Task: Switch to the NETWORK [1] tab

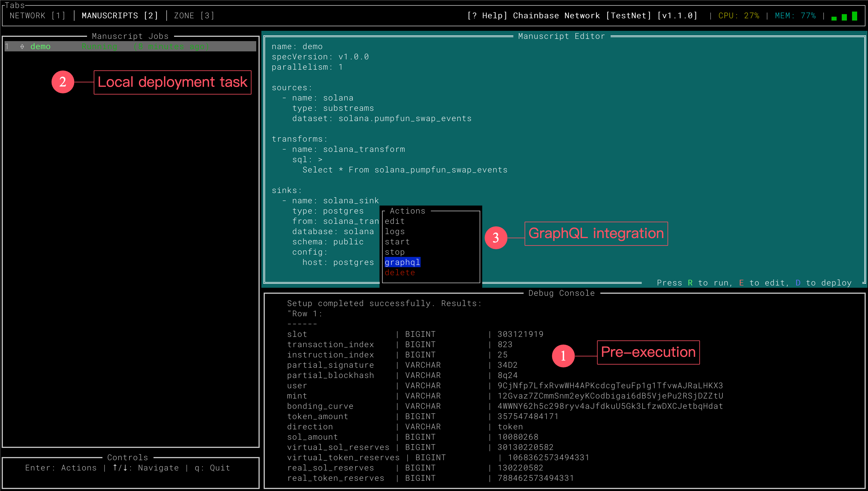Action: 37,15
